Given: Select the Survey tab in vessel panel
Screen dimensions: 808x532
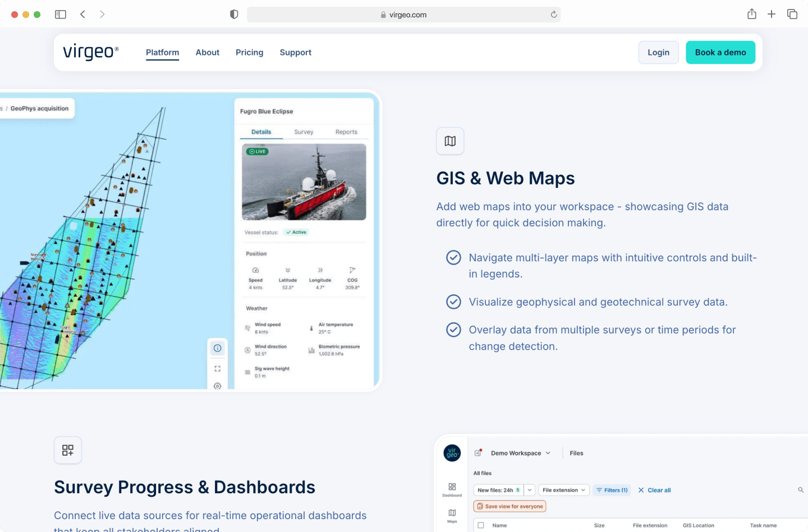Looking at the screenshot, I should pyautogui.click(x=304, y=132).
